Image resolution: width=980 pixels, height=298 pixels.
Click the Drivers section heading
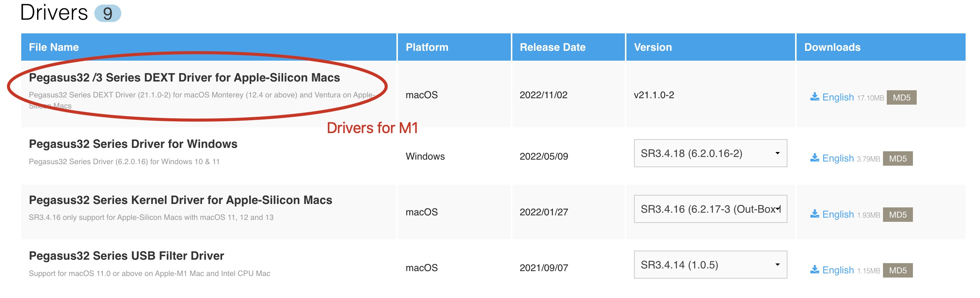pyautogui.click(x=54, y=13)
